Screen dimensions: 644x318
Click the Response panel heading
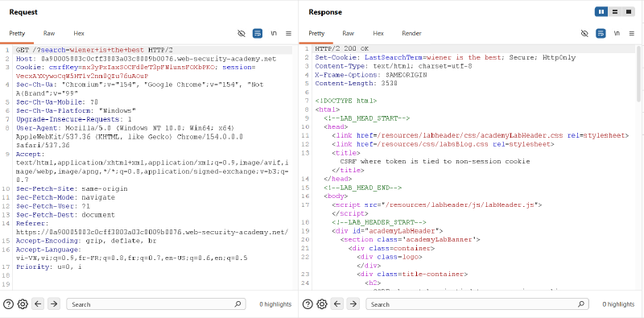tap(325, 12)
